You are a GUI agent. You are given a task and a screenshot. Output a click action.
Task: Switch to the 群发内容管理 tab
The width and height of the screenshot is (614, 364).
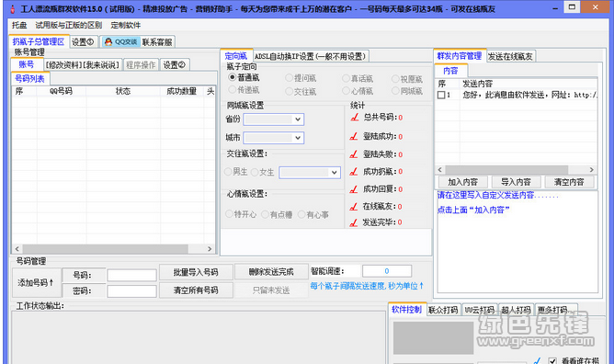pos(460,55)
